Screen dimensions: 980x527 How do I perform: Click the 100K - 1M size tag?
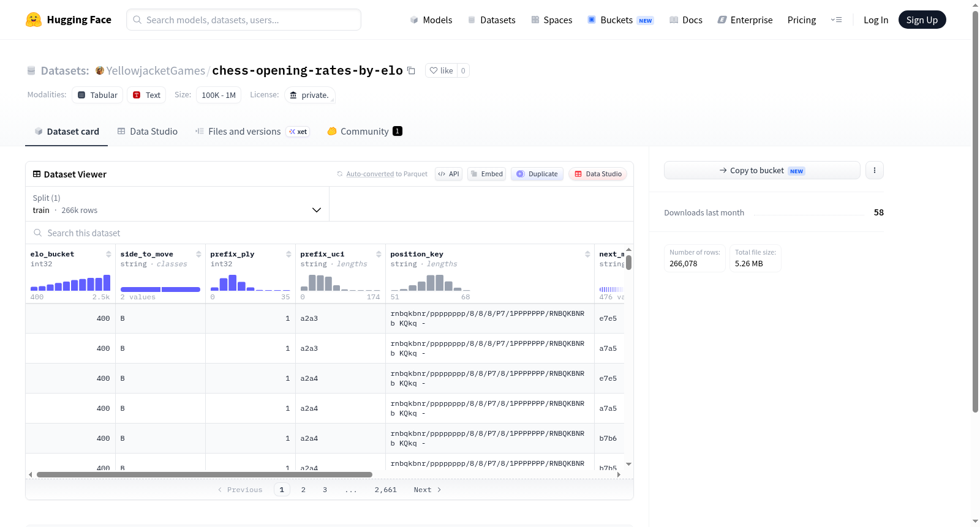pos(219,95)
